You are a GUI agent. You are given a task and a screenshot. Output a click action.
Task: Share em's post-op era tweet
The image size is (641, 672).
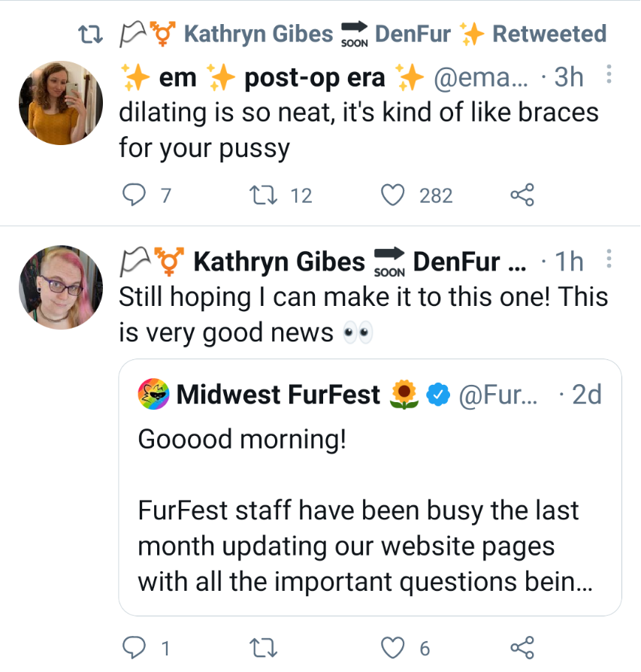coord(522,195)
